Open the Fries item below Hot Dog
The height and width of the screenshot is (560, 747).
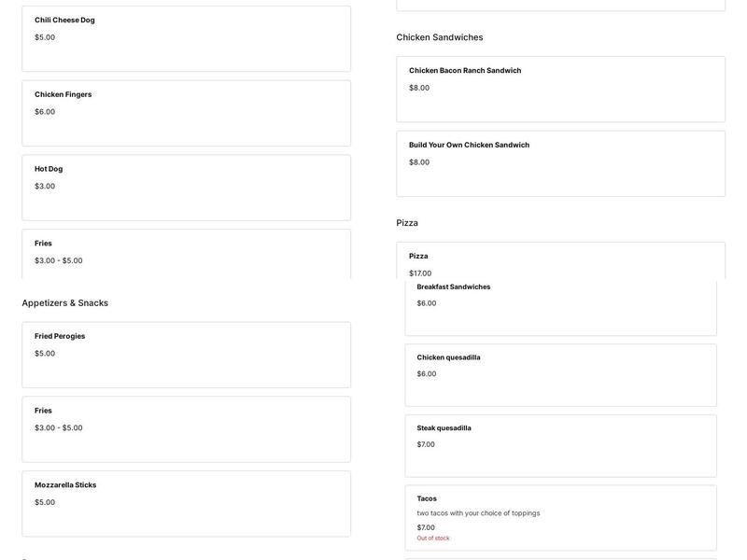[186, 253]
